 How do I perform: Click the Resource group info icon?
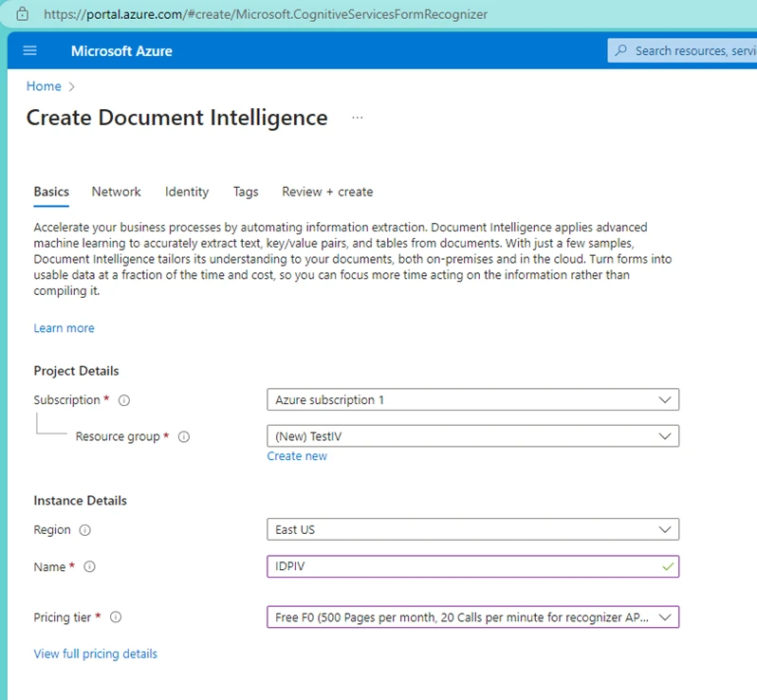(x=184, y=437)
